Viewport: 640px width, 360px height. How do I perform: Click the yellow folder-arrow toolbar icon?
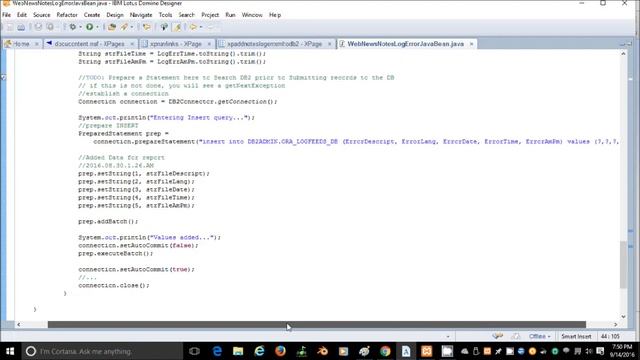coord(147,27)
